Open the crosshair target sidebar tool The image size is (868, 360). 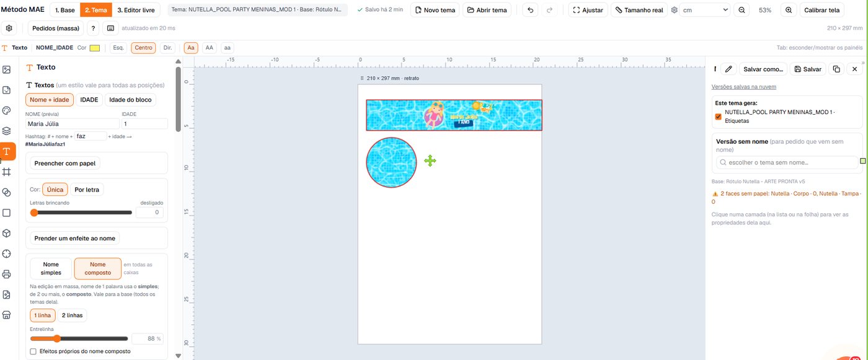[7, 253]
